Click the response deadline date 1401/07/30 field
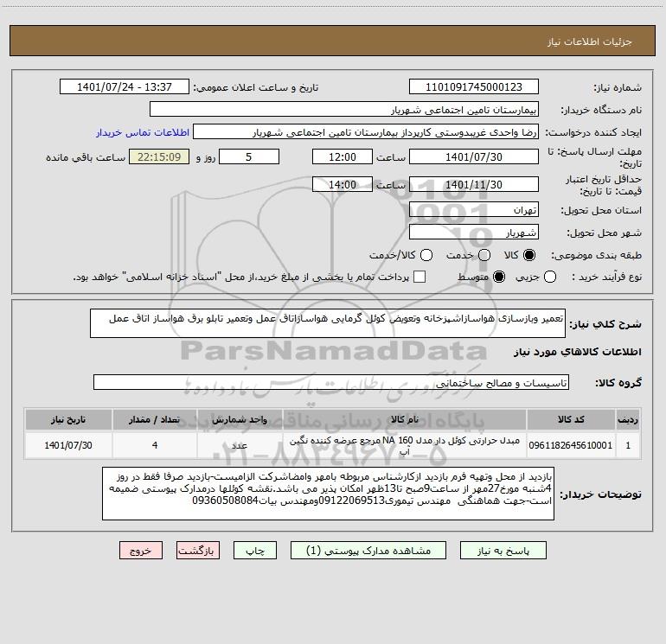 474,156
